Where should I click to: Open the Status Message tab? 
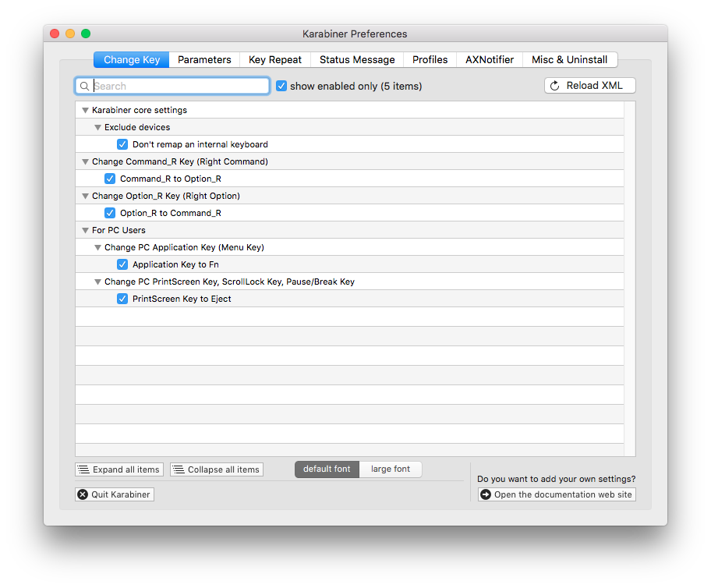357,60
